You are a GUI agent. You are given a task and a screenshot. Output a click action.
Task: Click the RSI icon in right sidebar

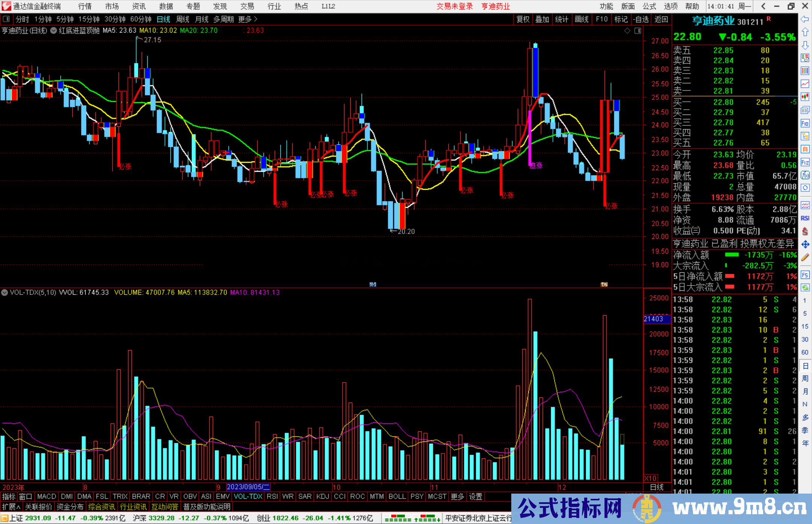pos(805,218)
